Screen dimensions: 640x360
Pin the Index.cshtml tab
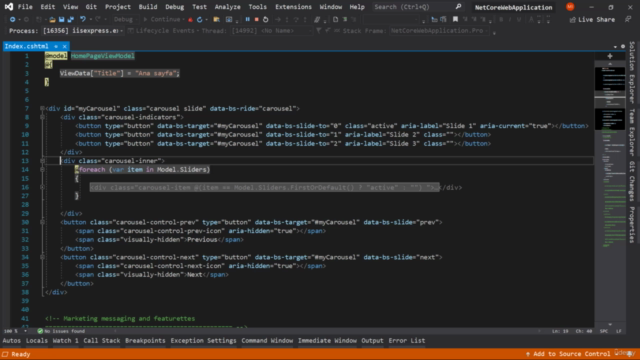(56, 46)
